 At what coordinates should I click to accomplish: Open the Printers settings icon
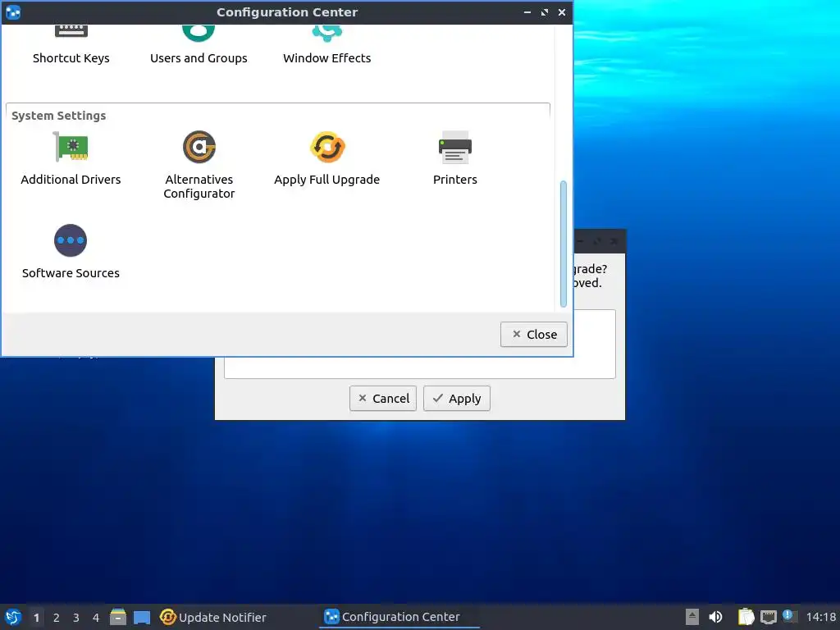[454, 157]
